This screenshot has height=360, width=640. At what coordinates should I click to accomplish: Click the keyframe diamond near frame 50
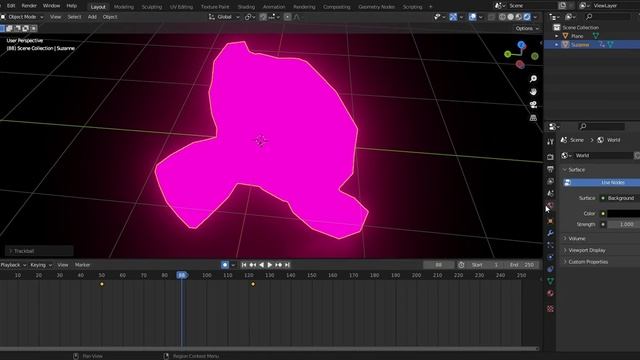(102, 284)
